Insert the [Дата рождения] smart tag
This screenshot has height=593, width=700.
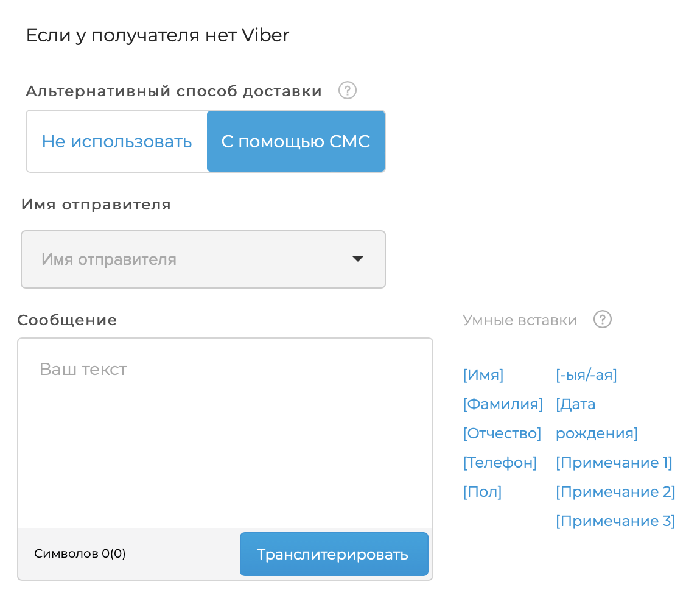click(x=596, y=419)
